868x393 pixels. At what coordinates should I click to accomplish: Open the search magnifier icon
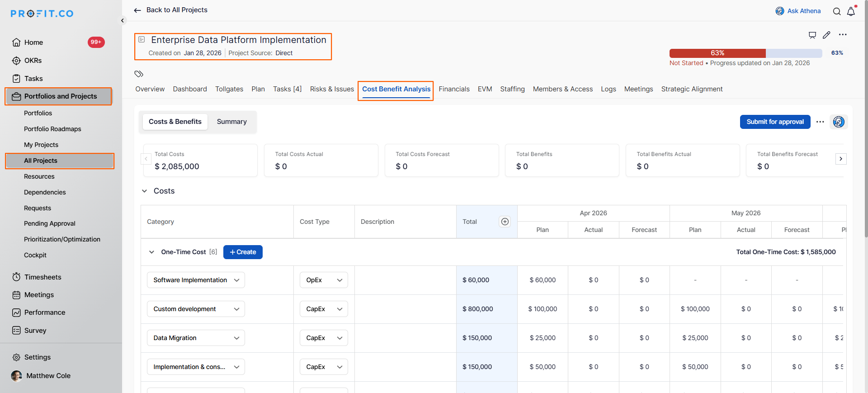tap(837, 11)
